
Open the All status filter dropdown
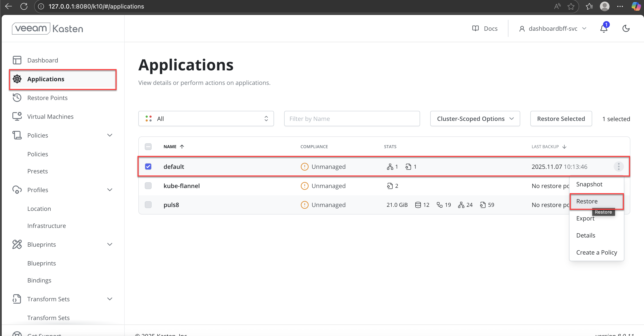point(206,119)
